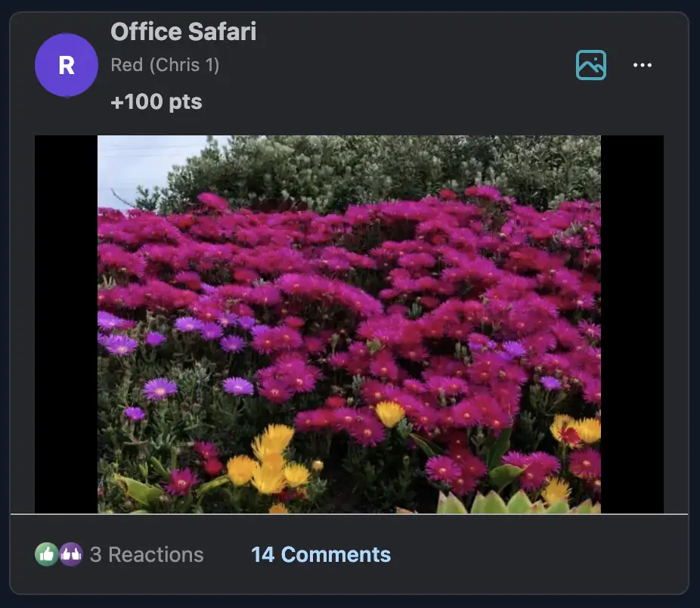
Task: Expand the comments section
Action: pyautogui.click(x=321, y=554)
